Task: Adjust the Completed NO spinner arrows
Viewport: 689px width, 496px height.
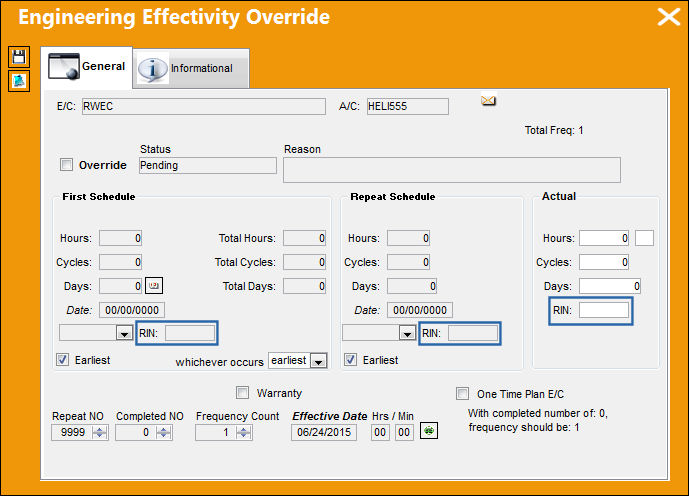Action: tap(163, 432)
